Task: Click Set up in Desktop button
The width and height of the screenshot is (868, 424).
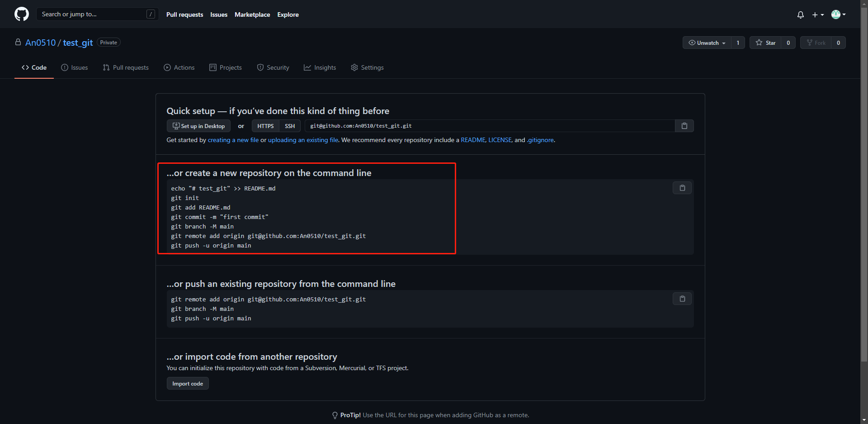Action: click(198, 126)
